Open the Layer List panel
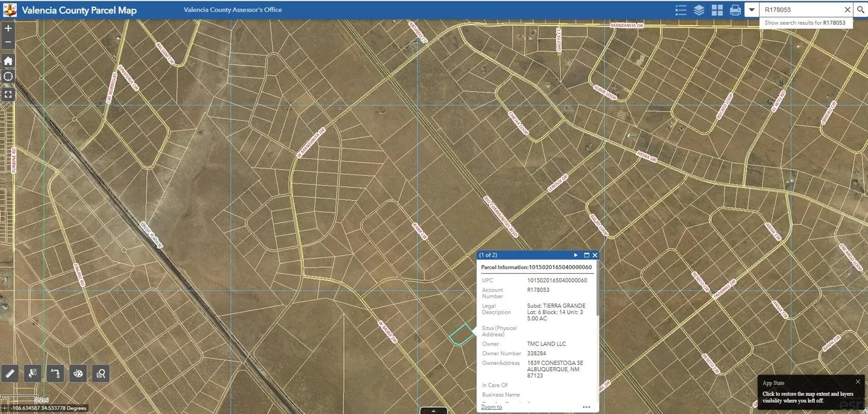Image resolution: width=868 pixels, height=414 pixels. pos(699,10)
